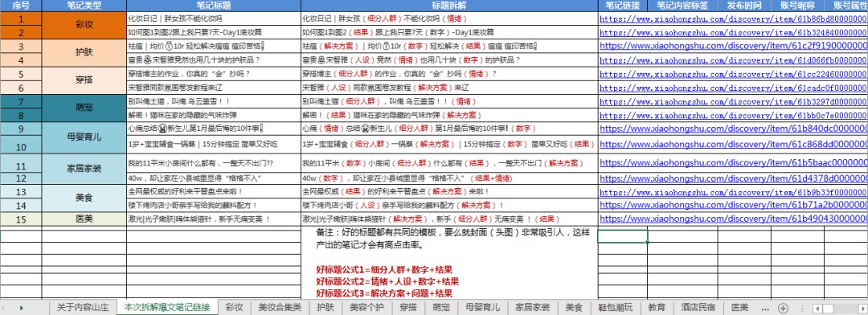This screenshot has height=315, width=868.
Task: Select the 医美 category cell in row 15
Action: point(84,219)
